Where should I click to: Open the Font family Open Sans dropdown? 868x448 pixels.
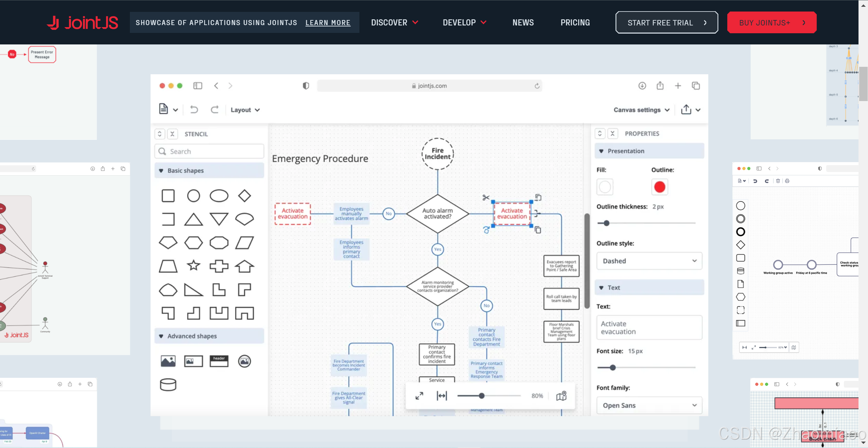pyautogui.click(x=649, y=405)
